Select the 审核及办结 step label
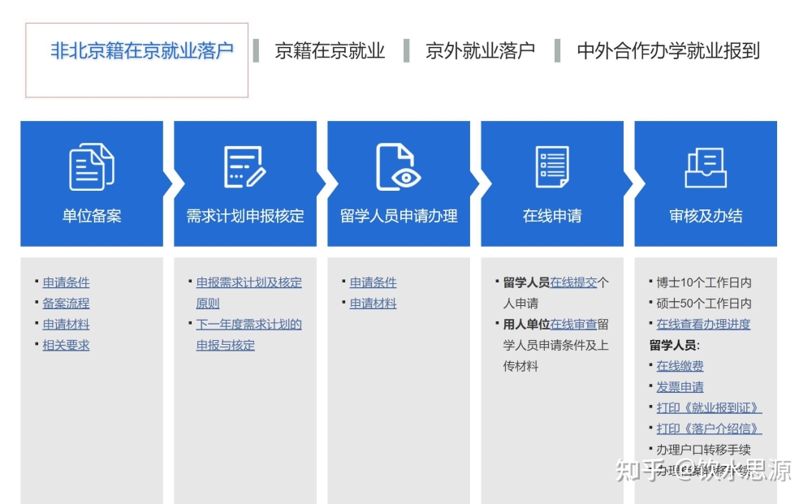Image resolution: width=812 pixels, height=504 pixels. coord(706,216)
